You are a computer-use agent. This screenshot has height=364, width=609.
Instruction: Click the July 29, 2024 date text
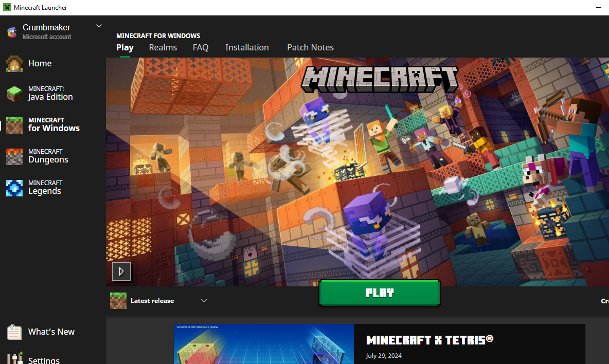point(384,355)
